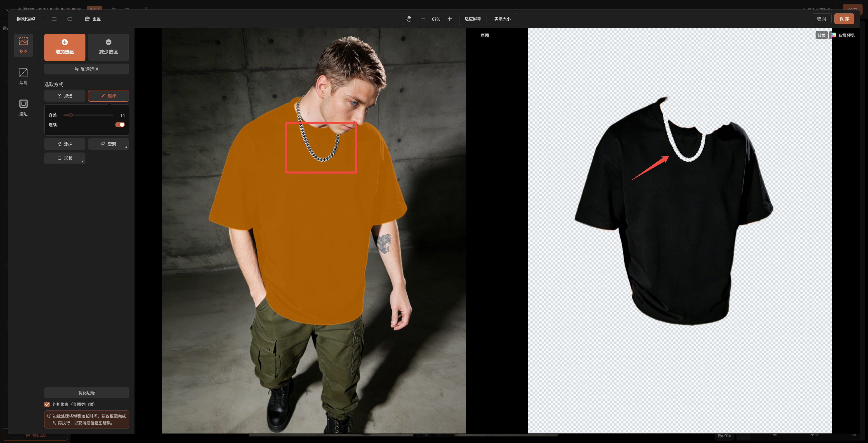Click the original photo of the man
The width and height of the screenshot is (868, 443).
[x=314, y=231]
